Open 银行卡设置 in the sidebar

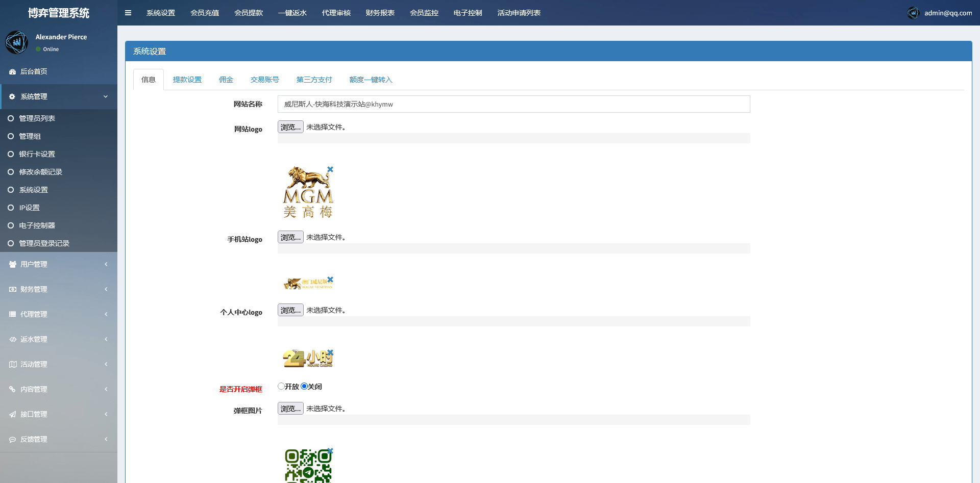pyautogui.click(x=37, y=154)
